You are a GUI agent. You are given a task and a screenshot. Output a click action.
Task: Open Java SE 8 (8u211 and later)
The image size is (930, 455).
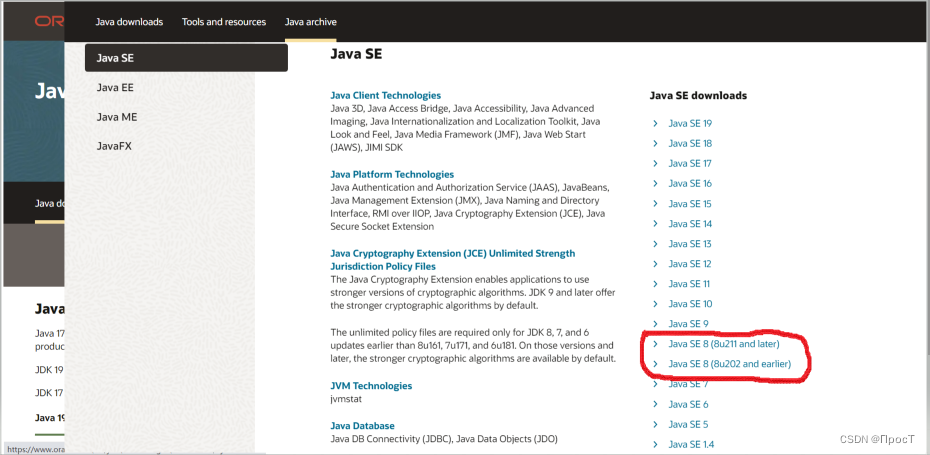point(724,344)
